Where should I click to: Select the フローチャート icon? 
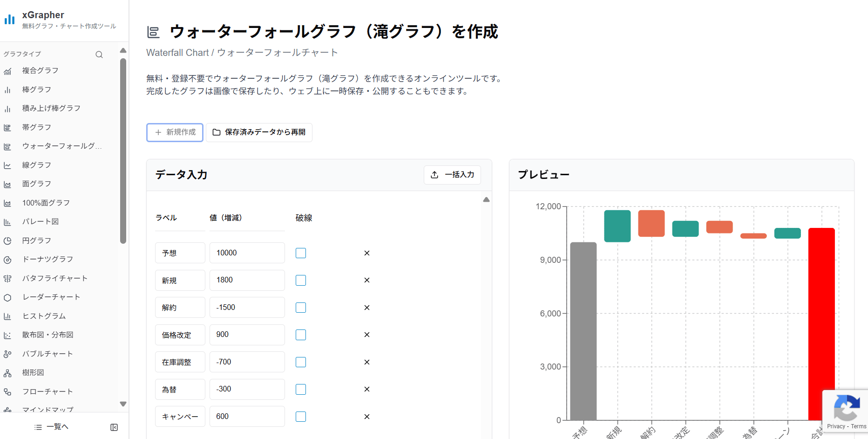pos(8,391)
